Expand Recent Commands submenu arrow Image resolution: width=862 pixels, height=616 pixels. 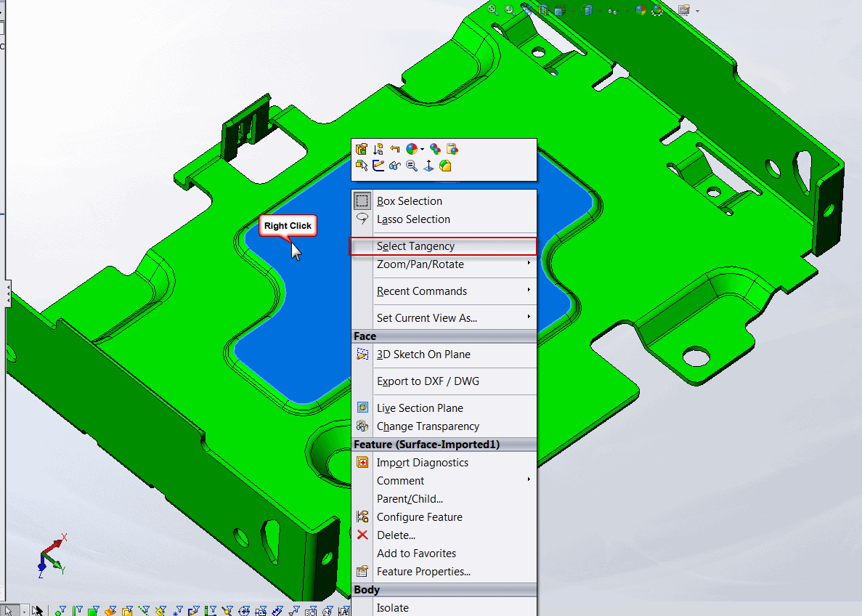[x=529, y=290]
